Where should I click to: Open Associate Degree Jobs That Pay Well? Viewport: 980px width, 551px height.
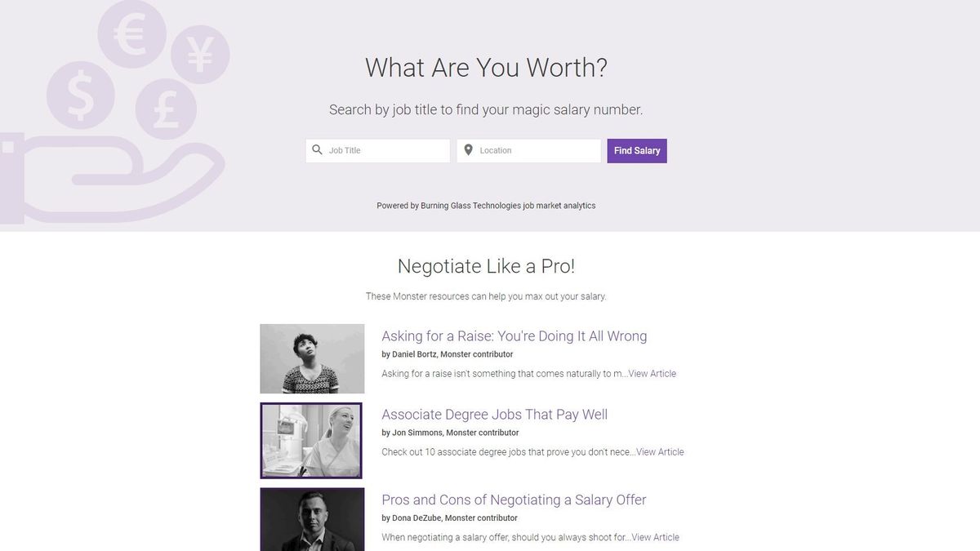[x=494, y=414]
